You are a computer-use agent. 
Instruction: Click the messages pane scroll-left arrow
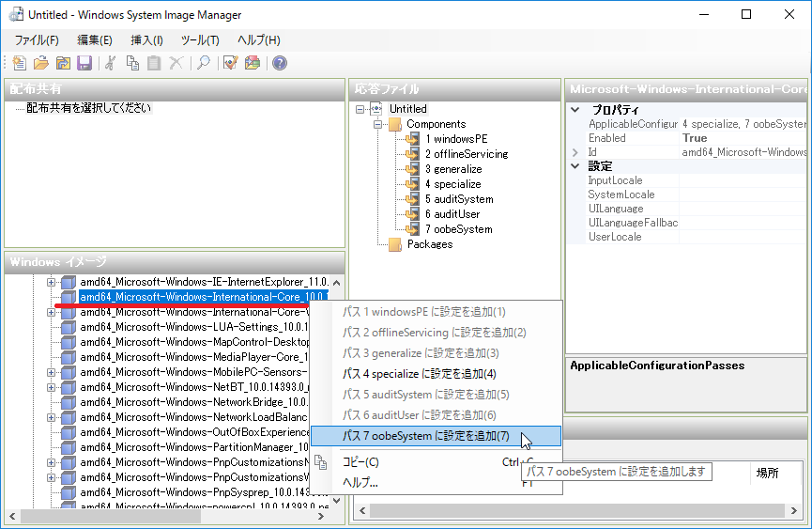click(x=362, y=511)
